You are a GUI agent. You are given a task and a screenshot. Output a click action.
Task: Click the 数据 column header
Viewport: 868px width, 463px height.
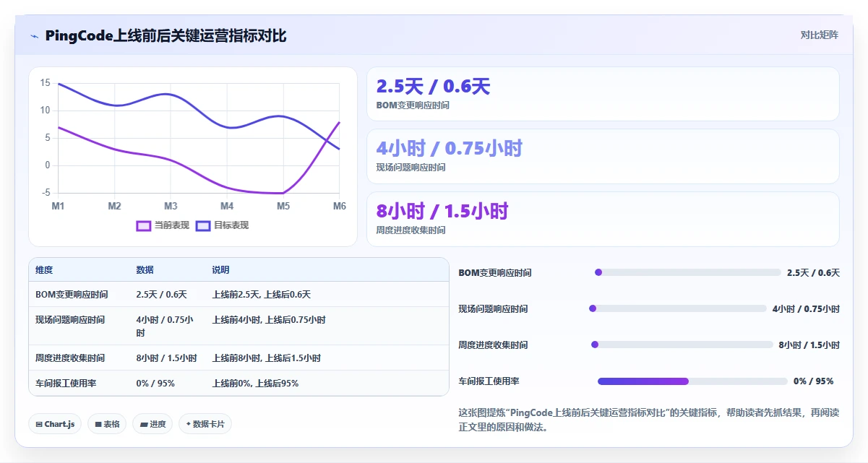point(145,270)
